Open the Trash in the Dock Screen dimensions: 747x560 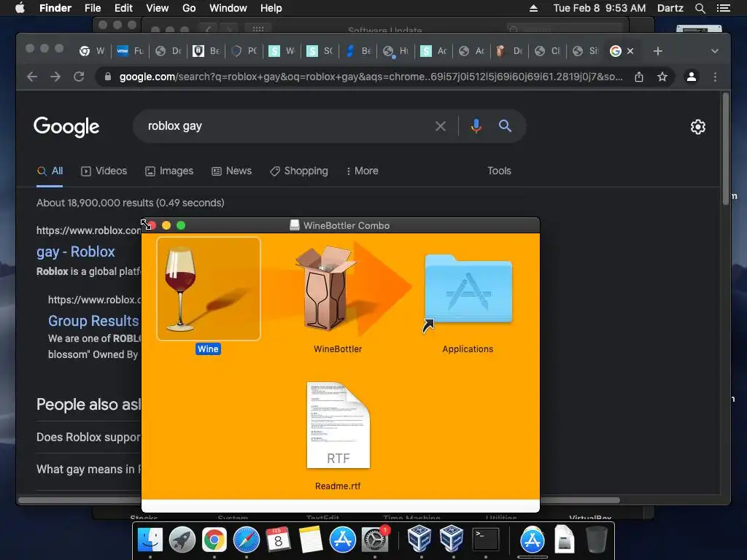[596, 540]
